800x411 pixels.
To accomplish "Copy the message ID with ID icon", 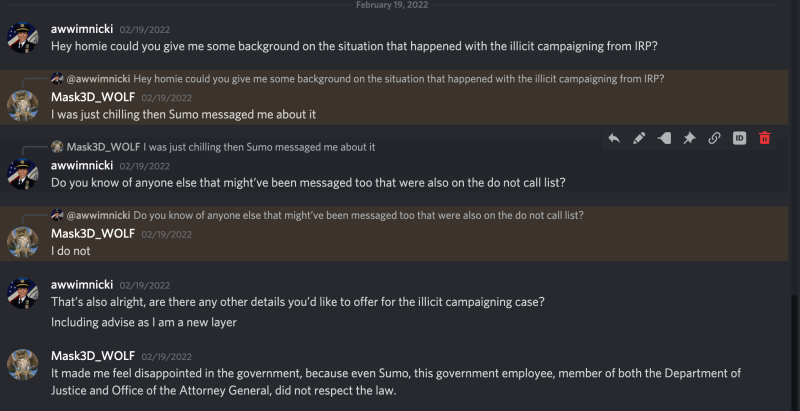I will tap(739, 138).
